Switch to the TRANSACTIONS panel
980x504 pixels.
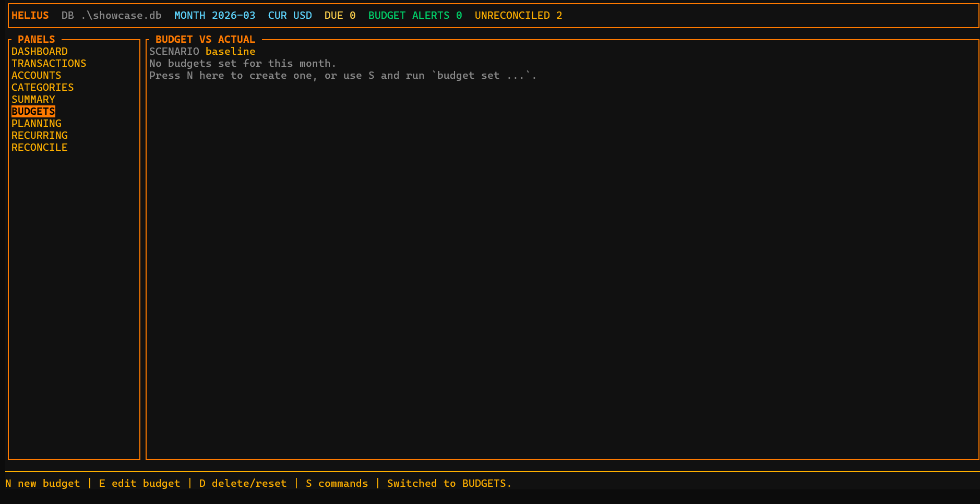[x=49, y=64]
